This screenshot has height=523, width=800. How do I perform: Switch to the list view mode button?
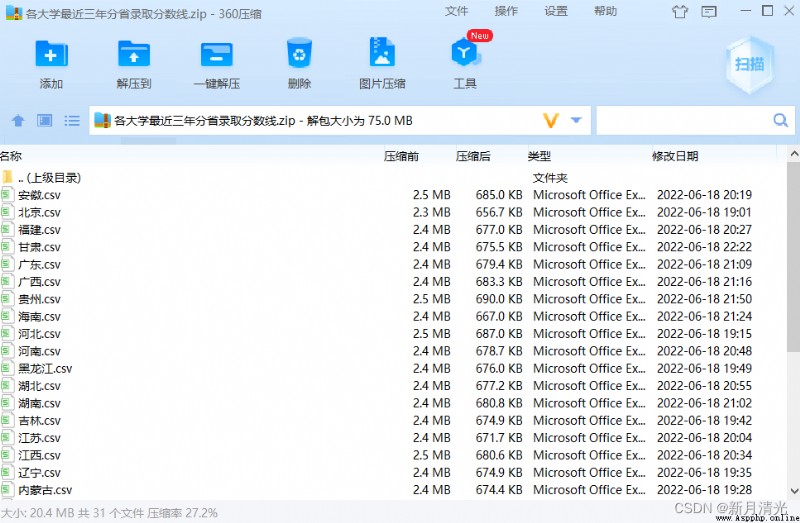click(x=72, y=120)
